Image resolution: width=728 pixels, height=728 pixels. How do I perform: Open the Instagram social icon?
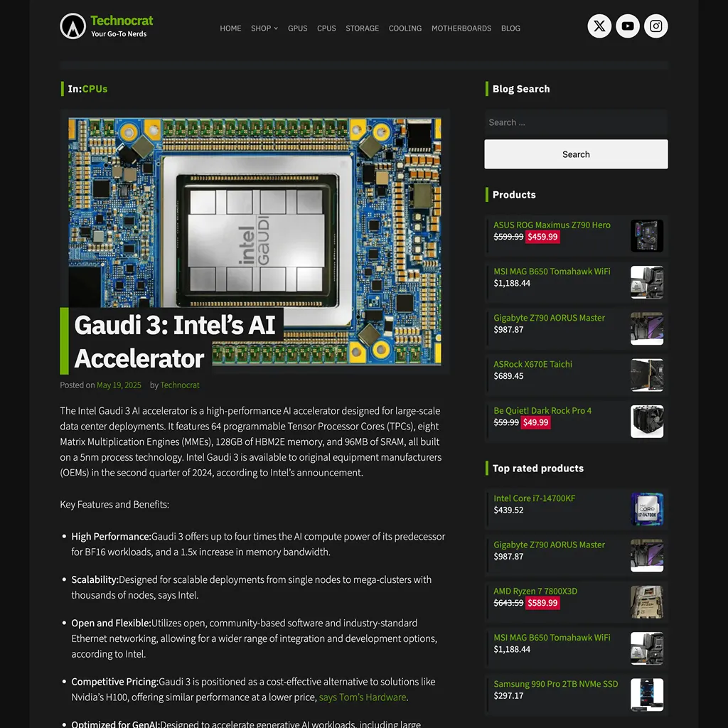(656, 26)
